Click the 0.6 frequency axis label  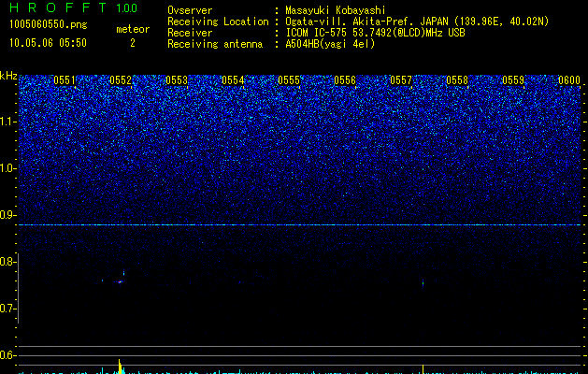coord(7,355)
